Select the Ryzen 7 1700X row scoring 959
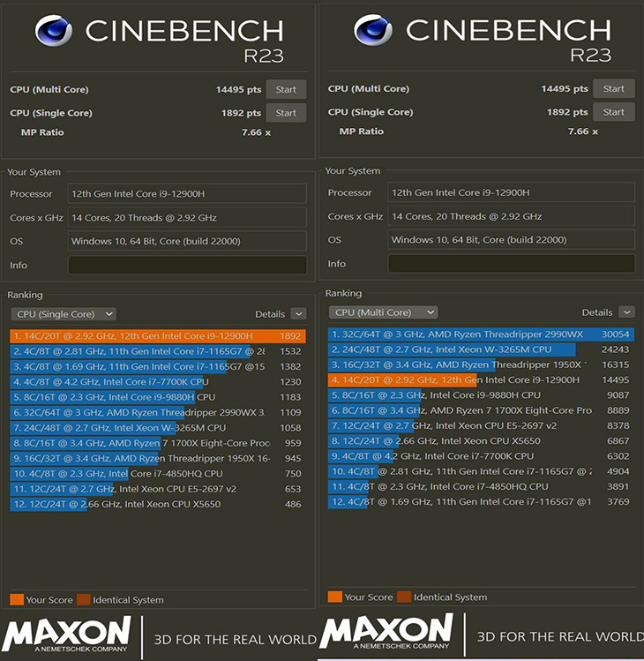Viewport: 644px width, 661px height. point(158,443)
